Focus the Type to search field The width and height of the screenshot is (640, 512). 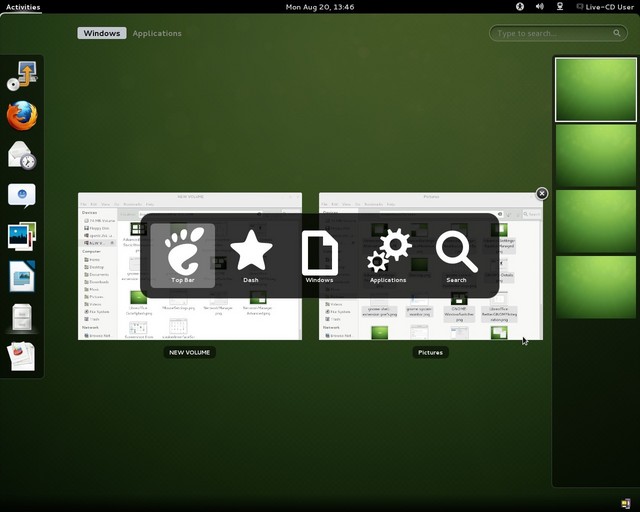point(558,33)
